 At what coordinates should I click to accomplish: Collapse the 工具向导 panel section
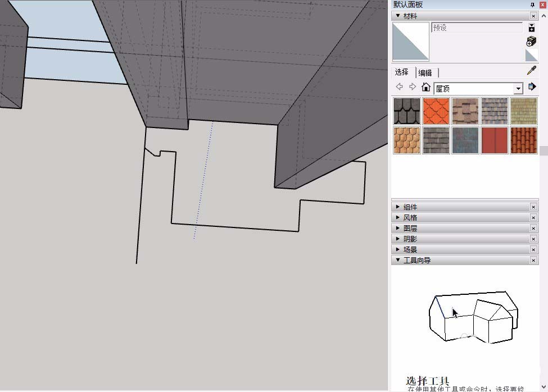[398, 260]
